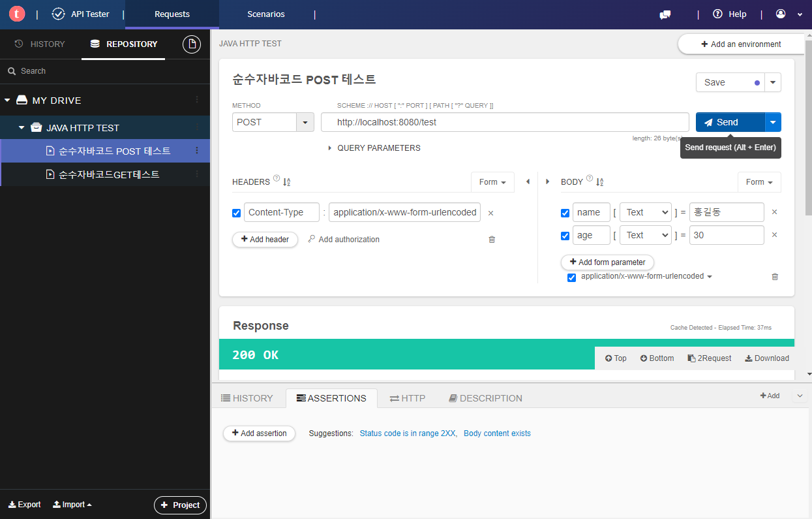Click the new request document icon
This screenshot has height=519, width=812.
(x=191, y=44)
